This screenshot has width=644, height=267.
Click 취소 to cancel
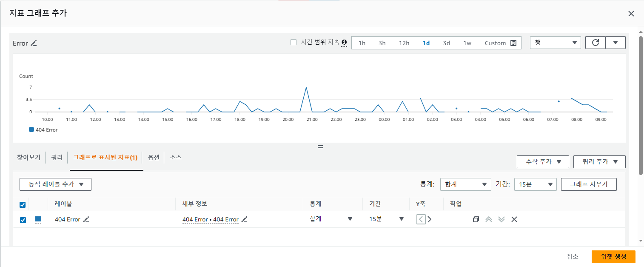tap(572, 257)
